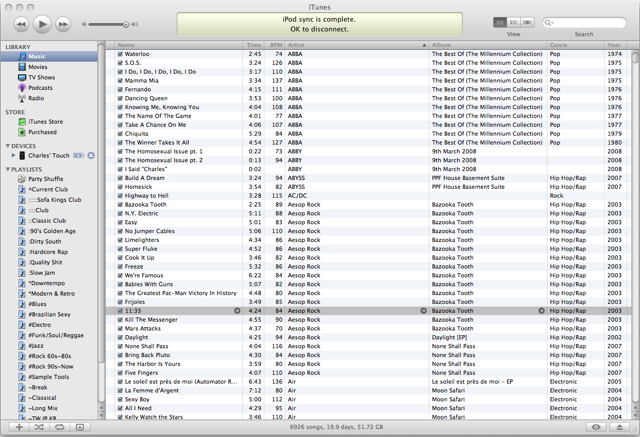The height and width of the screenshot is (437, 640).
Task: Uncheck the Sexy Boy checkbox
Action: (120, 399)
